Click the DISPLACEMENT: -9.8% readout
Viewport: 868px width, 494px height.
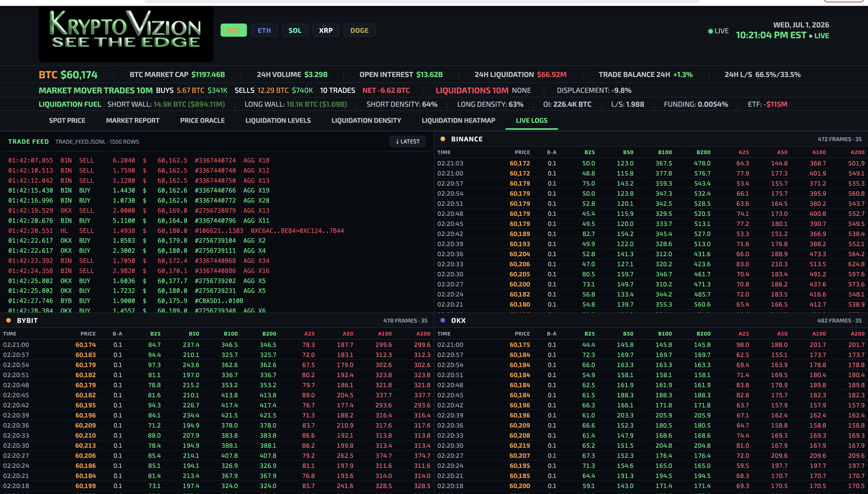594,90
